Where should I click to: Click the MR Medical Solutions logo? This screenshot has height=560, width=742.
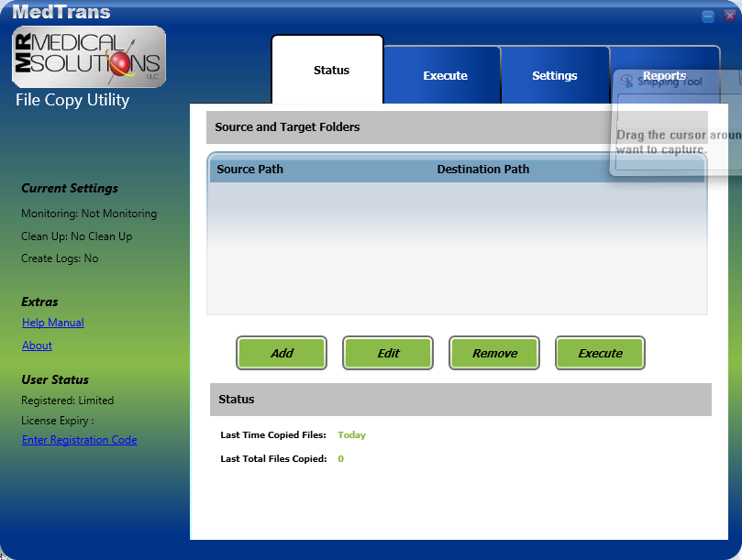coord(88,57)
